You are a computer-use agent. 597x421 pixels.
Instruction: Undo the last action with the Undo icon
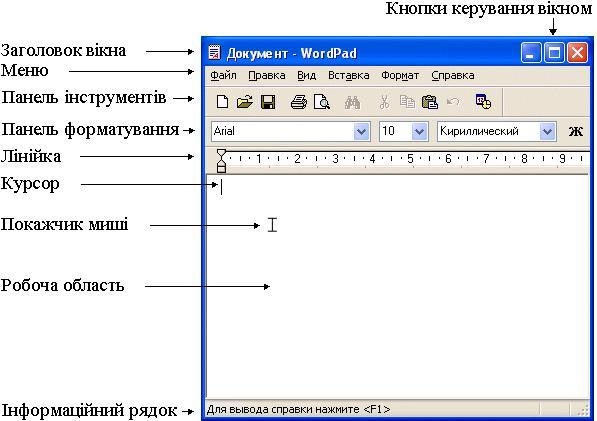click(453, 102)
